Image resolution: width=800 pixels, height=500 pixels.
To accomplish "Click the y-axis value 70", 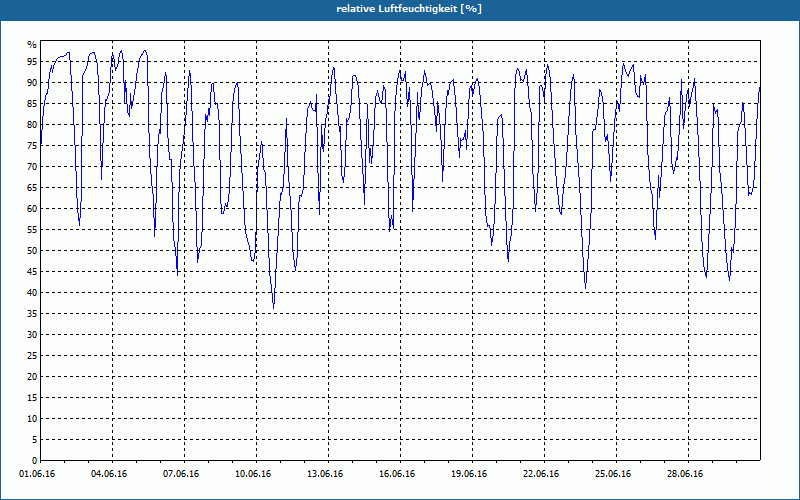I will point(32,167).
